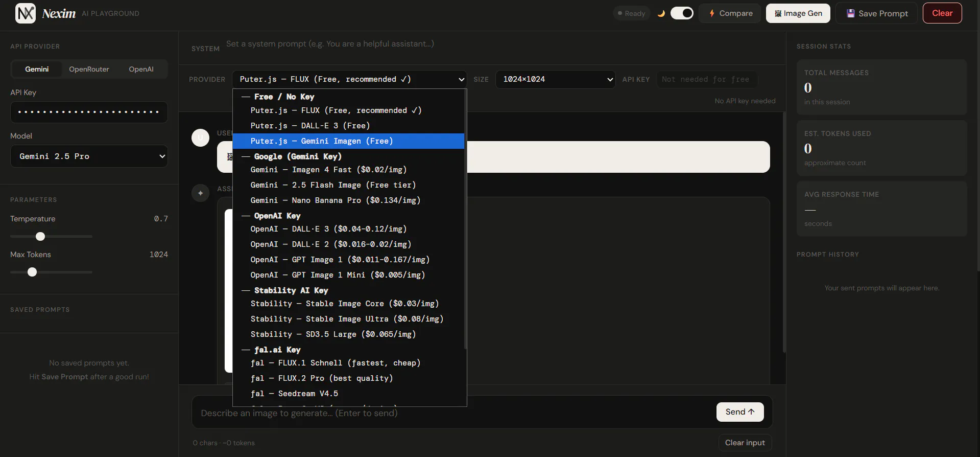Select Puter.js – DALL-E 3 (Free) option

(x=348, y=126)
